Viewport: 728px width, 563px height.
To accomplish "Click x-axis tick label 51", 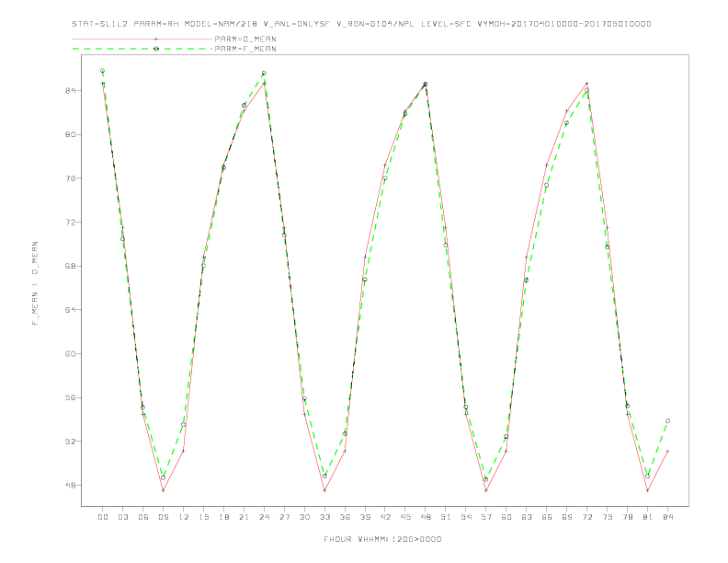I will 446,517.
